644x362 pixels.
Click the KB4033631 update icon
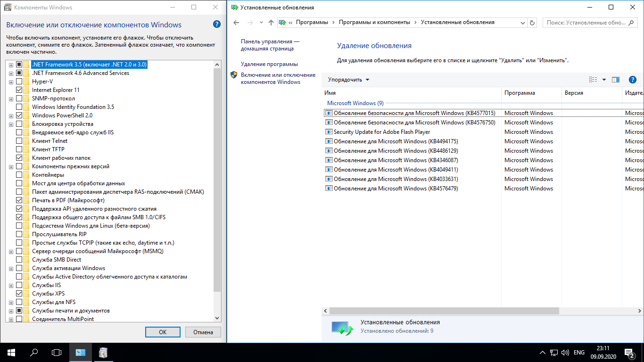pos(329,179)
